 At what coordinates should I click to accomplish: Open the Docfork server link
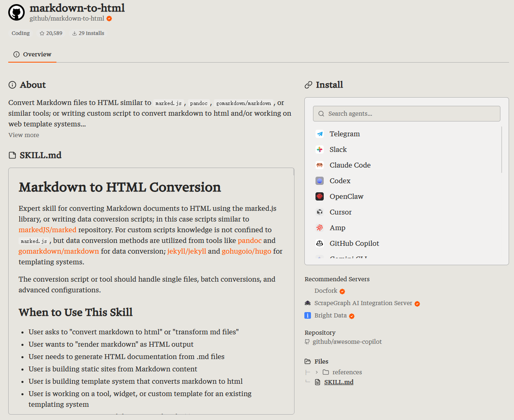click(326, 291)
